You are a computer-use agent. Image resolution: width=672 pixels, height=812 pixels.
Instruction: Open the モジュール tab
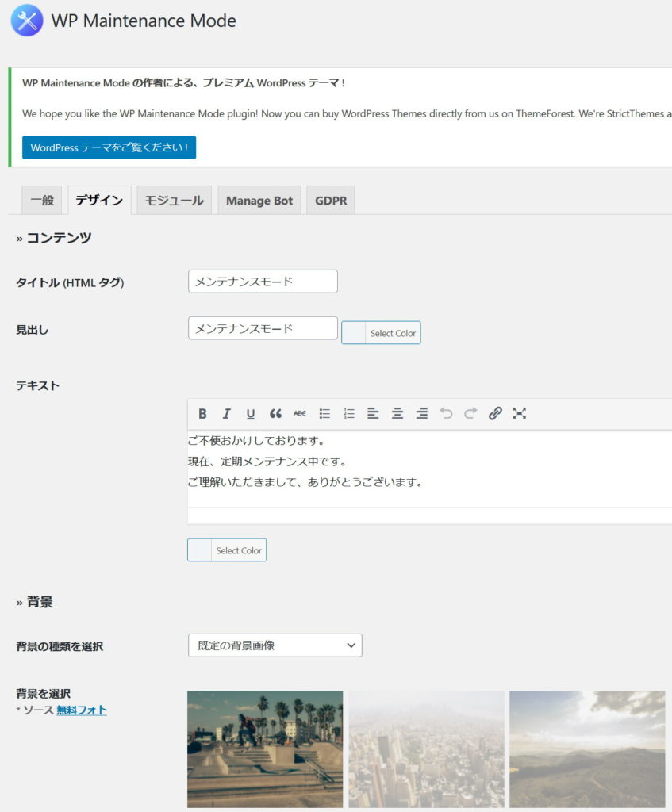click(x=174, y=201)
